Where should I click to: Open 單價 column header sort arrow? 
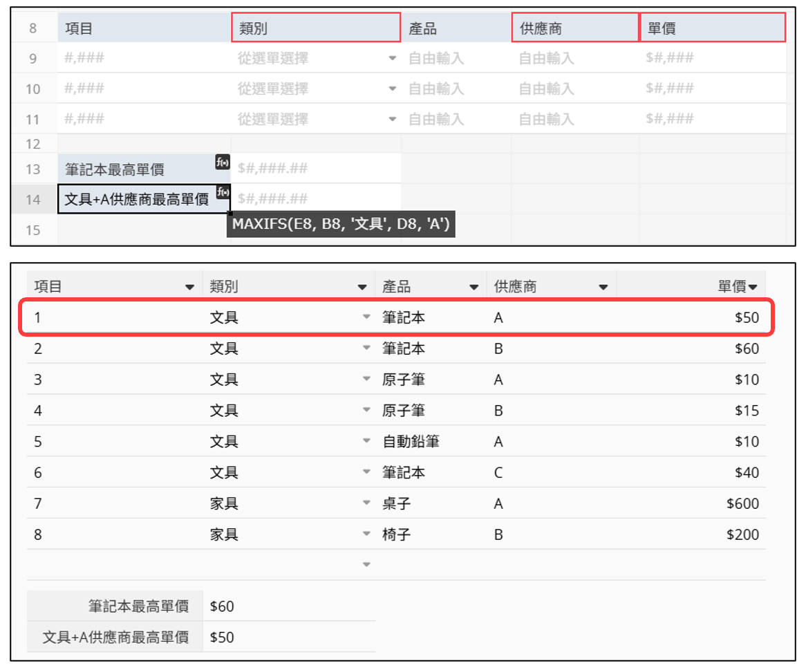coord(753,287)
